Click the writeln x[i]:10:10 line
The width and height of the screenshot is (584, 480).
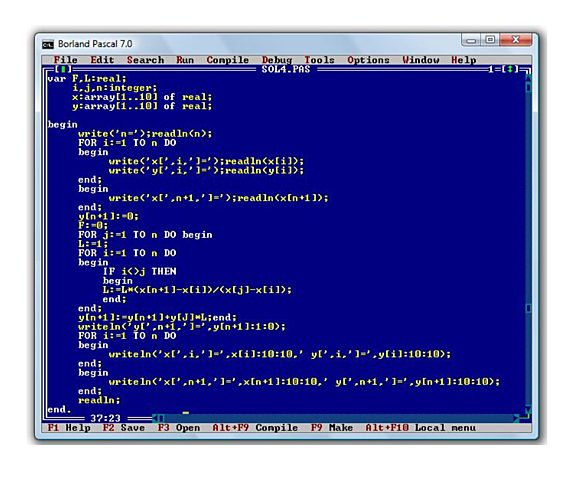click(x=279, y=354)
